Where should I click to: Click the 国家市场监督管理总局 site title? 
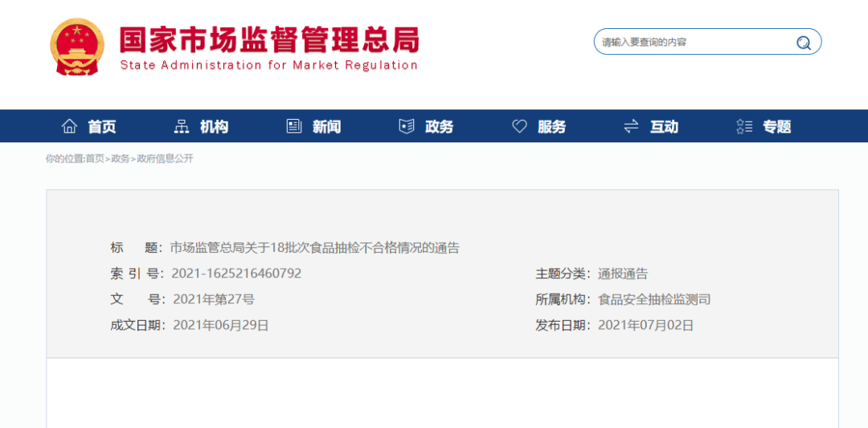269,40
